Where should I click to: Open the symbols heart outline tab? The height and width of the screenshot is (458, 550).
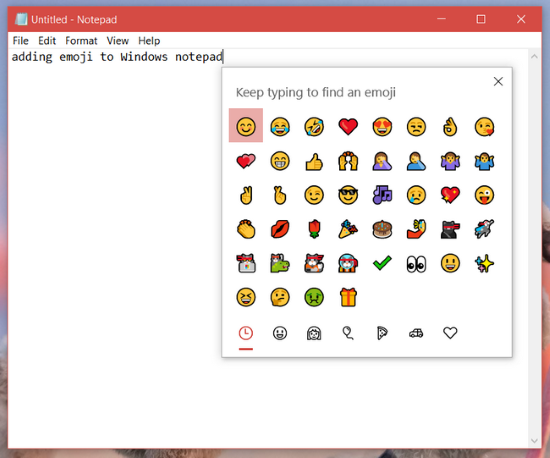click(x=450, y=333)
